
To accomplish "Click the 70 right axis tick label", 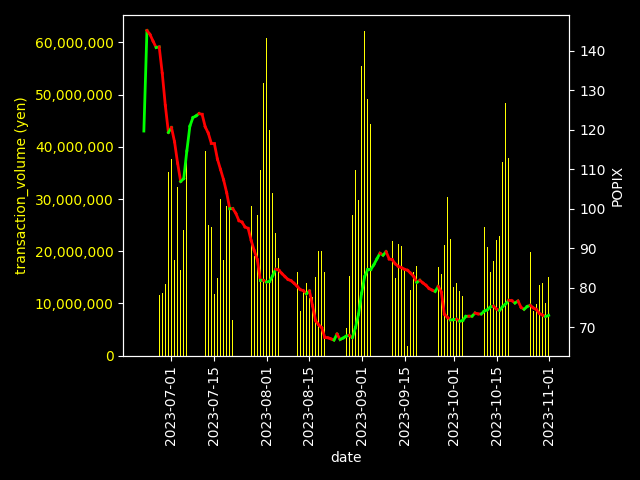I will 588,328.
